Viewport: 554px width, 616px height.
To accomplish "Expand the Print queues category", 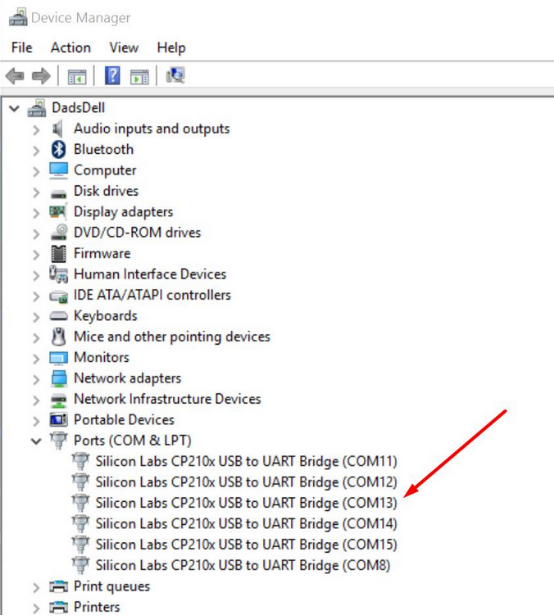I will pos(36,587).
